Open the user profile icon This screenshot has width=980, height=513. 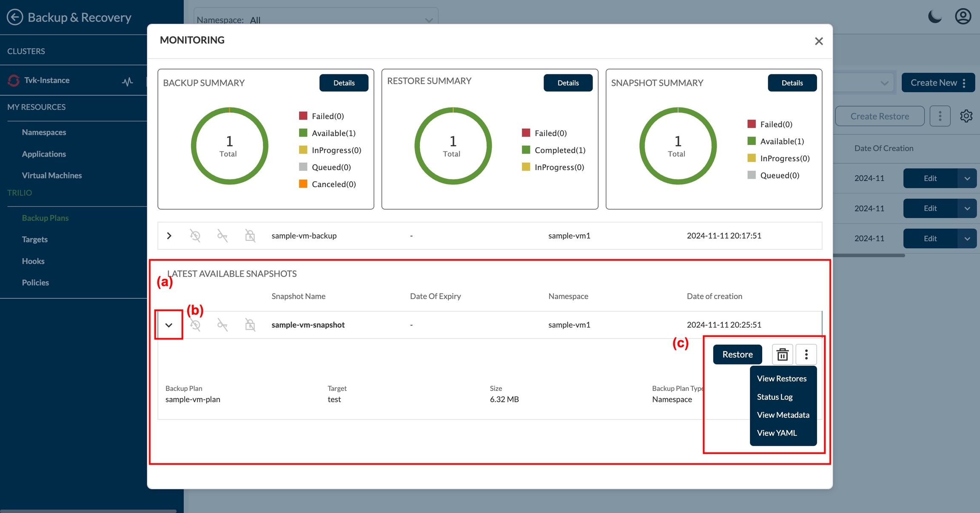[x=963, y=17]
